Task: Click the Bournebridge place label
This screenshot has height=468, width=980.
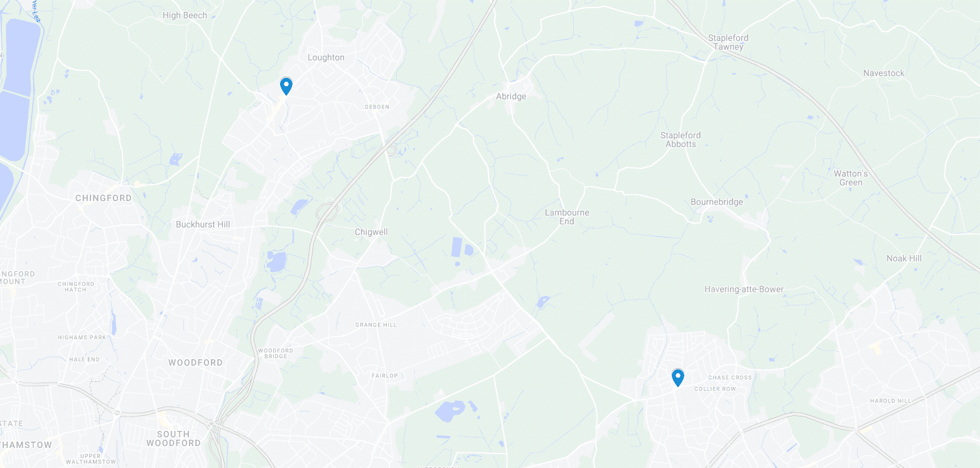Action: tap(717, 202)
